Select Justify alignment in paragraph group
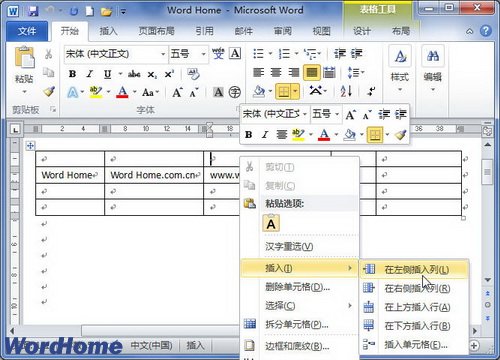Image resolution: width=500 pixels, height=360 pixels. [312, 72]
